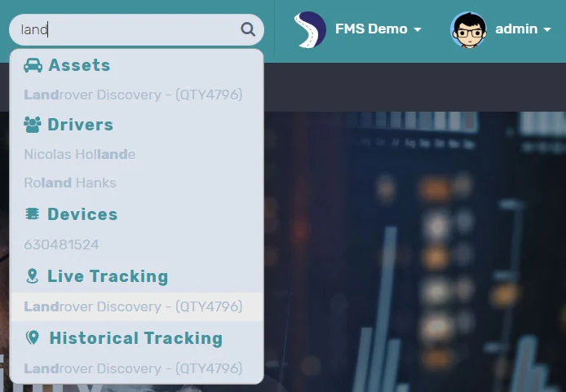Click the magnifying glass search icon
This screenshot has width=566, height=392.
pos(248,30)
